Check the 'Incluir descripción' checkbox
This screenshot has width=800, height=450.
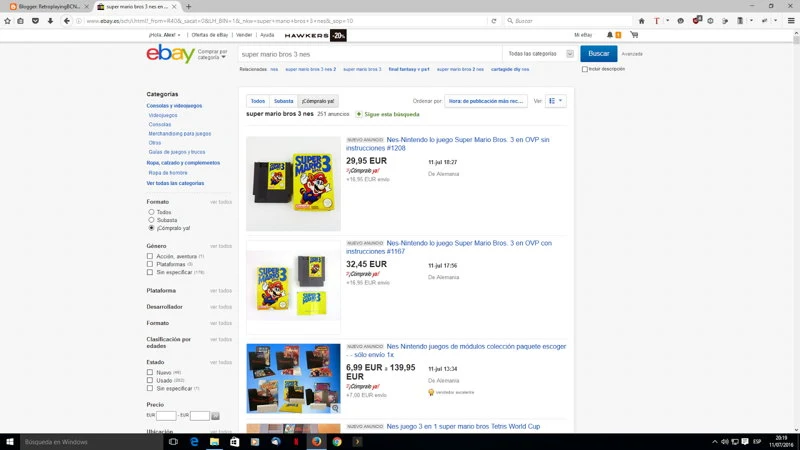tap(585, 69)
